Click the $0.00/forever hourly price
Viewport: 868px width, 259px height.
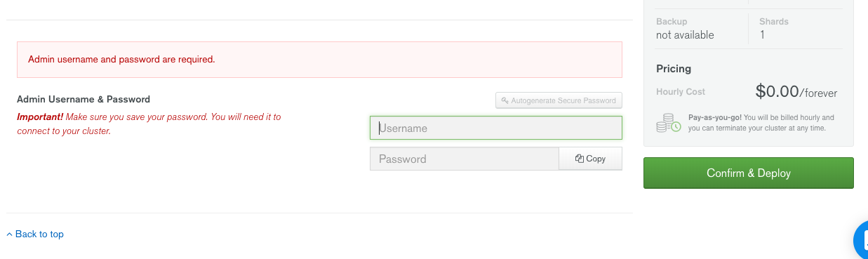796,91
